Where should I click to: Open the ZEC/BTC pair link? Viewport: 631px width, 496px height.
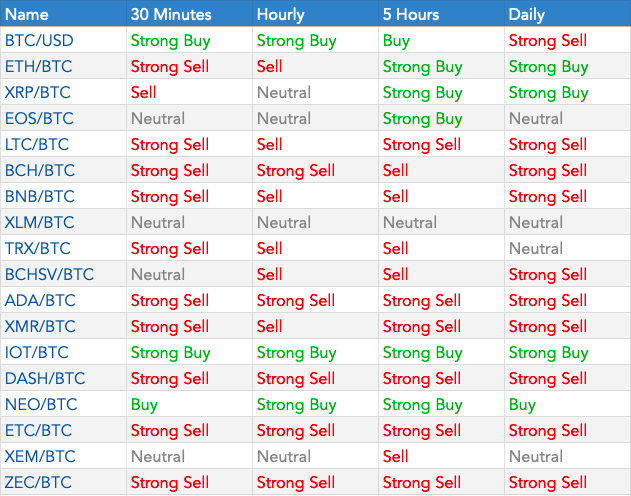38,482
